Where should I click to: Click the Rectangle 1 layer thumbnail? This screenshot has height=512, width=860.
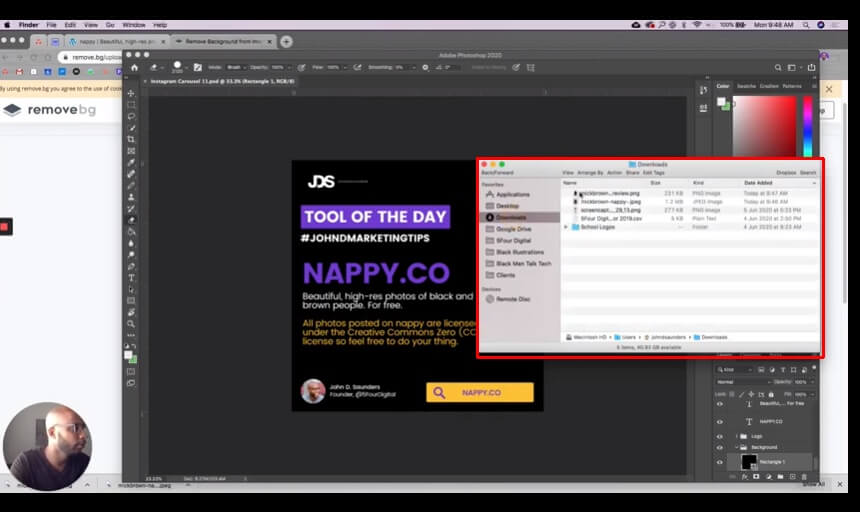(749, 462)
